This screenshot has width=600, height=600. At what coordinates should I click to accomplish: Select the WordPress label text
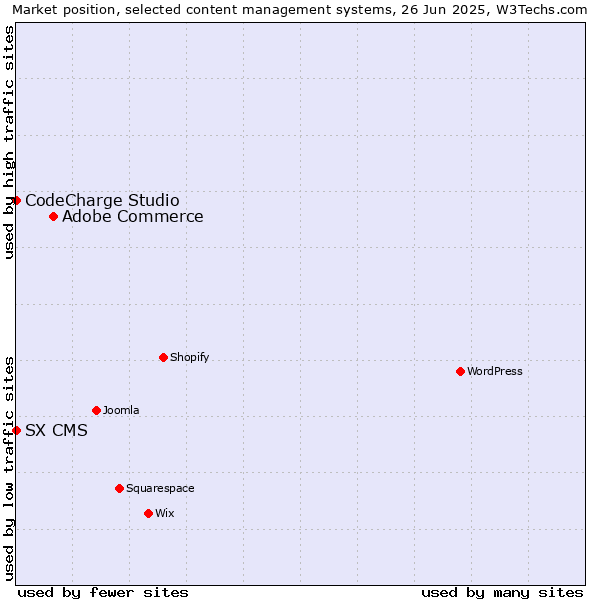(x=495, y=371)
